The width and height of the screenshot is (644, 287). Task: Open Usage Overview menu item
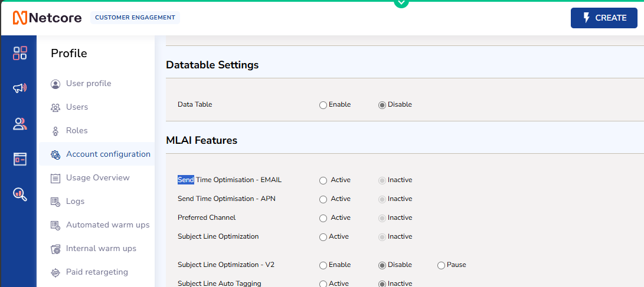click(x=97, y=177)
